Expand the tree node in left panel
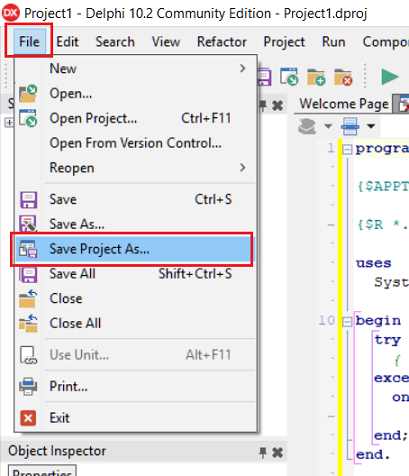 9,123
